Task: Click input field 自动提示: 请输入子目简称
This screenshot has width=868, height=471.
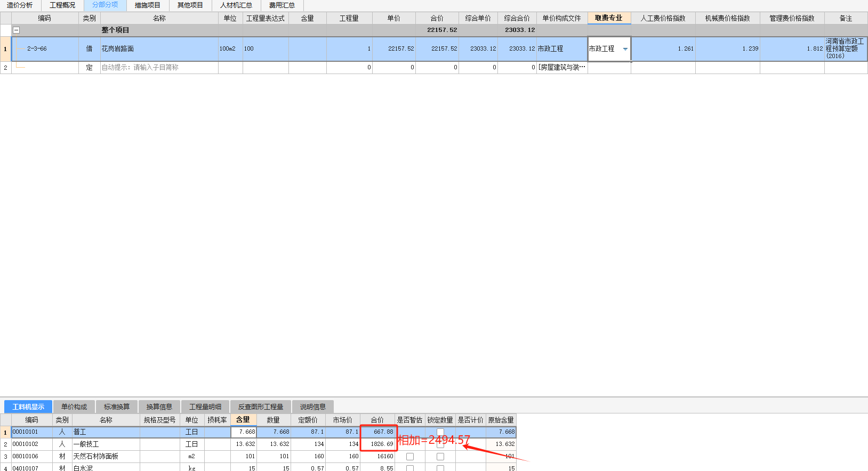Action: click(x=159, y=68)
